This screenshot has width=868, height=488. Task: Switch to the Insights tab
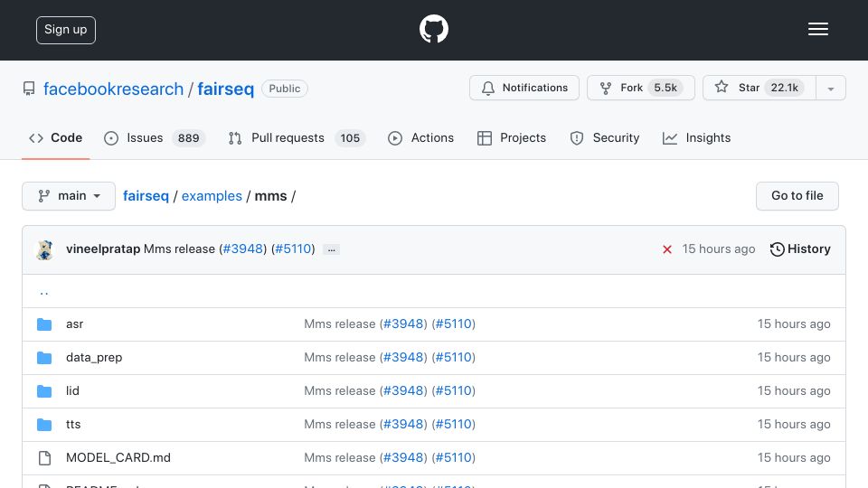[696, 137]
